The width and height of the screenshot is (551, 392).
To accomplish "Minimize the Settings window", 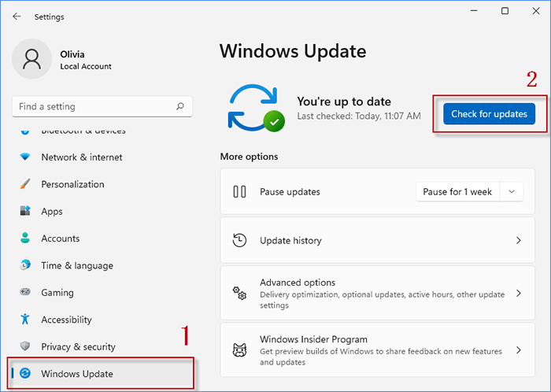I will tap(474, 11).
